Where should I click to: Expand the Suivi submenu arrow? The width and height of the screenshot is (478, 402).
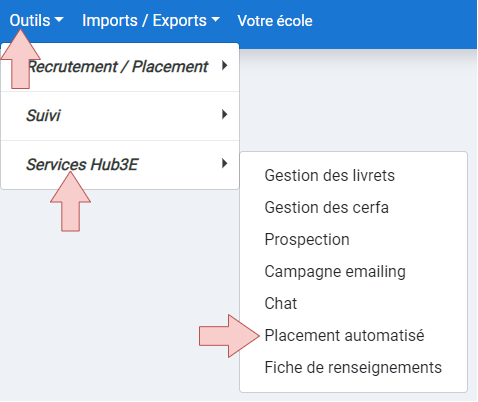click(225, 115)
